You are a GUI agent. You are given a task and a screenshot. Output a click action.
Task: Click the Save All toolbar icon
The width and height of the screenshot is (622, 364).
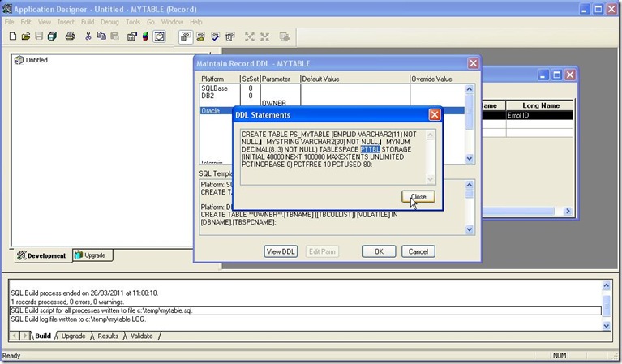52,36
